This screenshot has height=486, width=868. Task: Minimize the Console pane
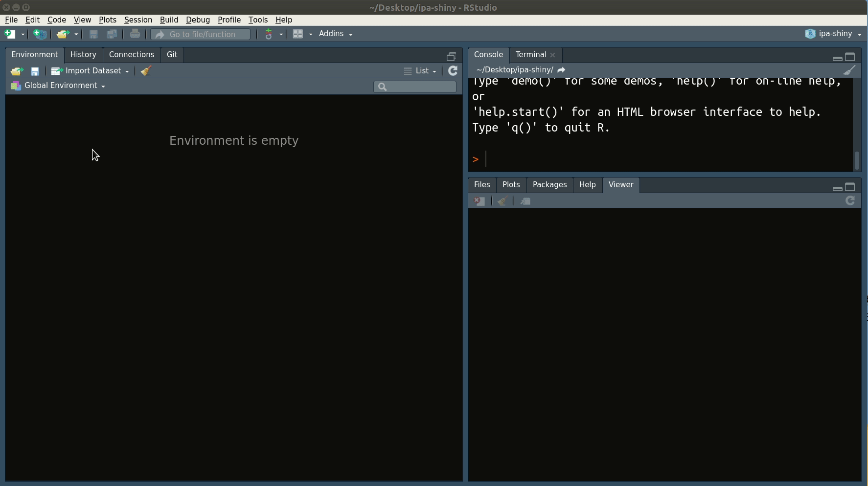(x=837, y=58)
